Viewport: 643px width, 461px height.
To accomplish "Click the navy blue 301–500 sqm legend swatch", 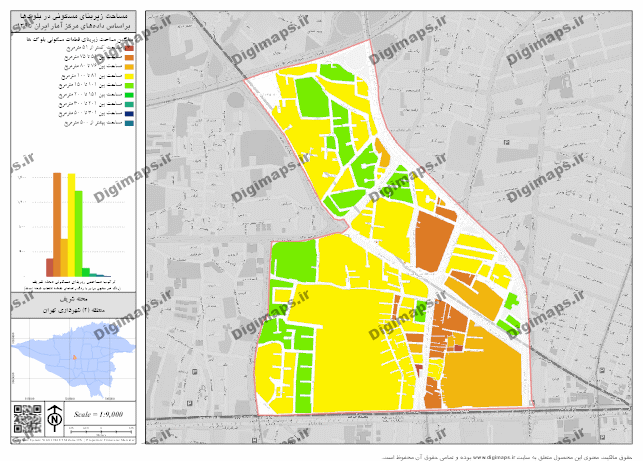I will pyautogui.click(x=128, y=114).
